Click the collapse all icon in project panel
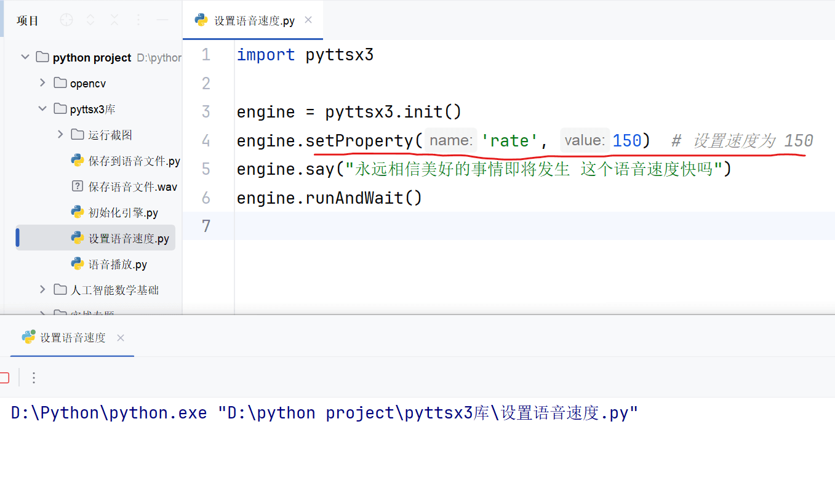Screen dimensions: 835x504 click(114, 20)
